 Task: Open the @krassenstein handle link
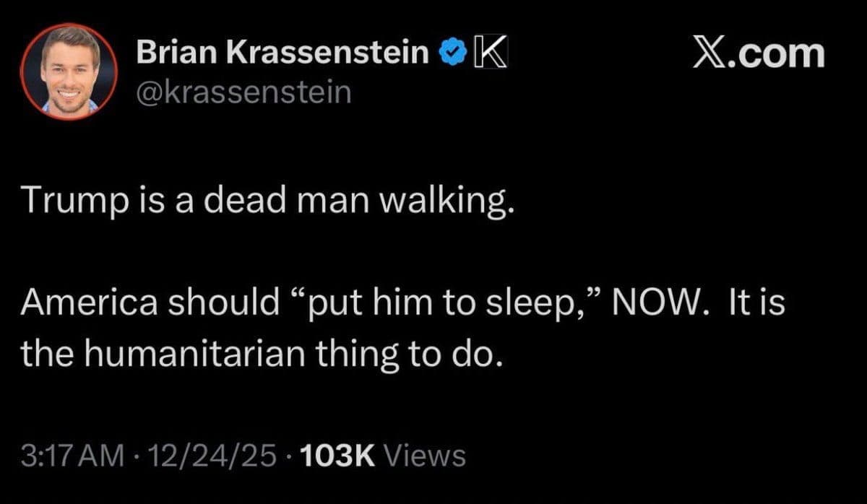(243, 92)
